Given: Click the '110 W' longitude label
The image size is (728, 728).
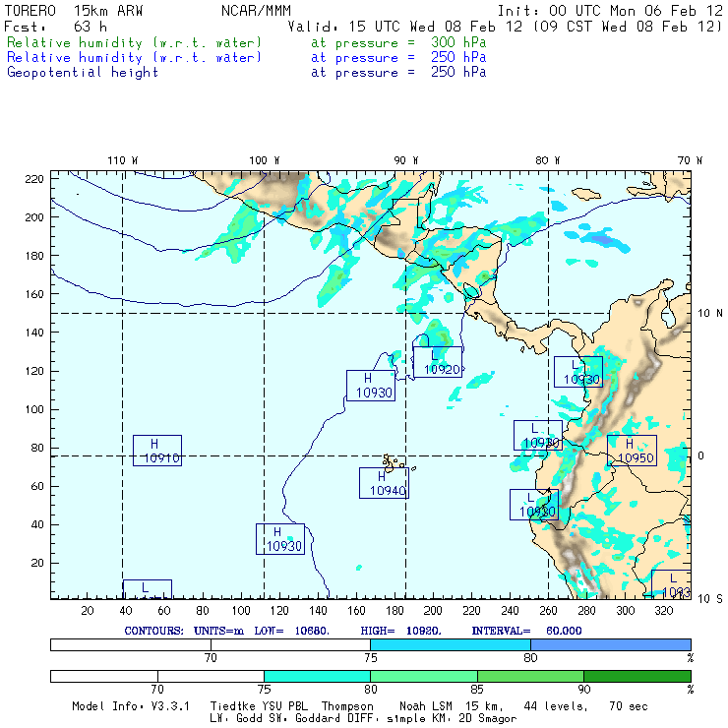Looking at the screenshot, I should (x=123, y=160).
